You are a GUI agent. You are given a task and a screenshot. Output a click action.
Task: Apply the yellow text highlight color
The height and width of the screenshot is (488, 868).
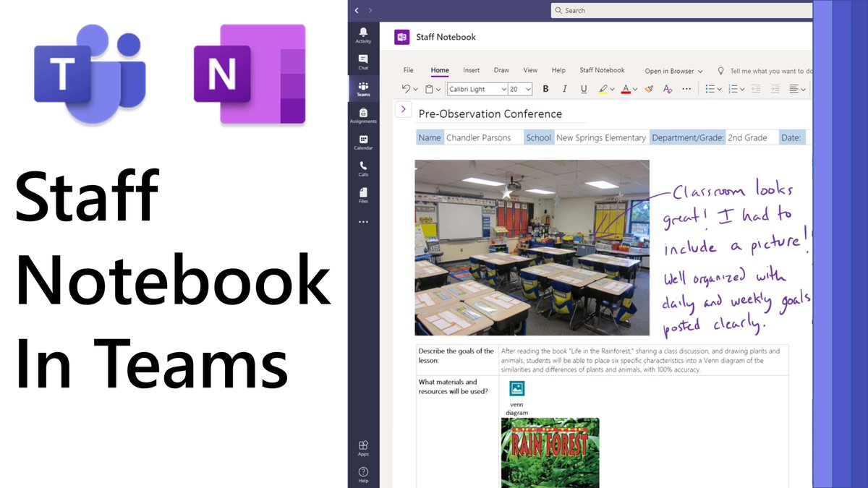click(x=603, y=89)
